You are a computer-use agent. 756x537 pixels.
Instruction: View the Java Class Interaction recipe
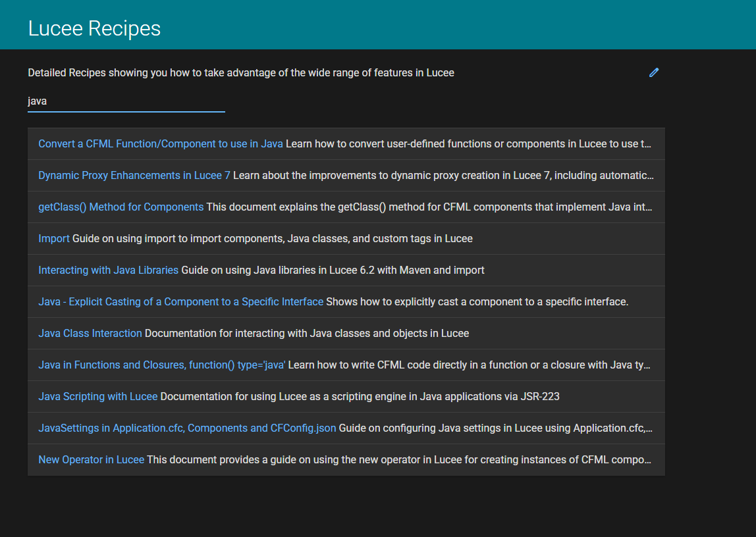tap(90, 333)
